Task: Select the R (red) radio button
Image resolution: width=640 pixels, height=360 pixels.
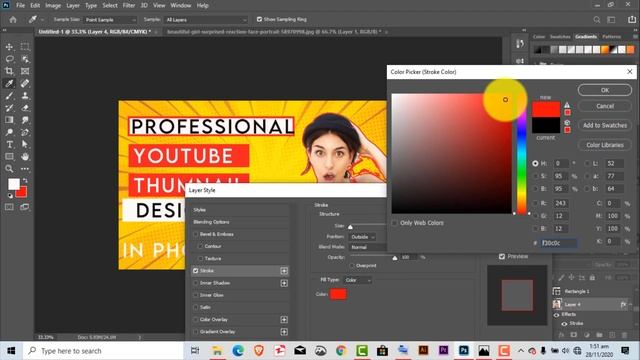Action: pyautogui.click(x=536, y=203)
